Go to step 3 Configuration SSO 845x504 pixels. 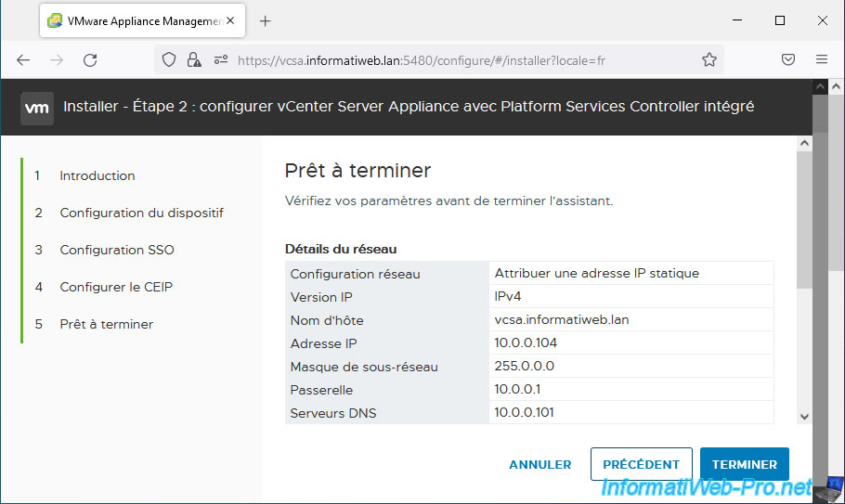(x=117, y=250)
